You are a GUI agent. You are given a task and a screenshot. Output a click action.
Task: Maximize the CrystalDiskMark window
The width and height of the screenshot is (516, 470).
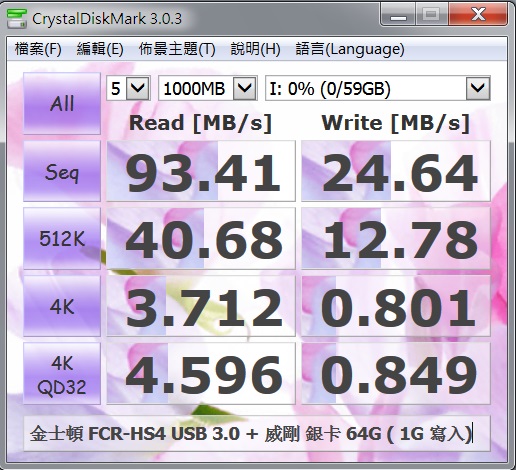click(431, 15)
